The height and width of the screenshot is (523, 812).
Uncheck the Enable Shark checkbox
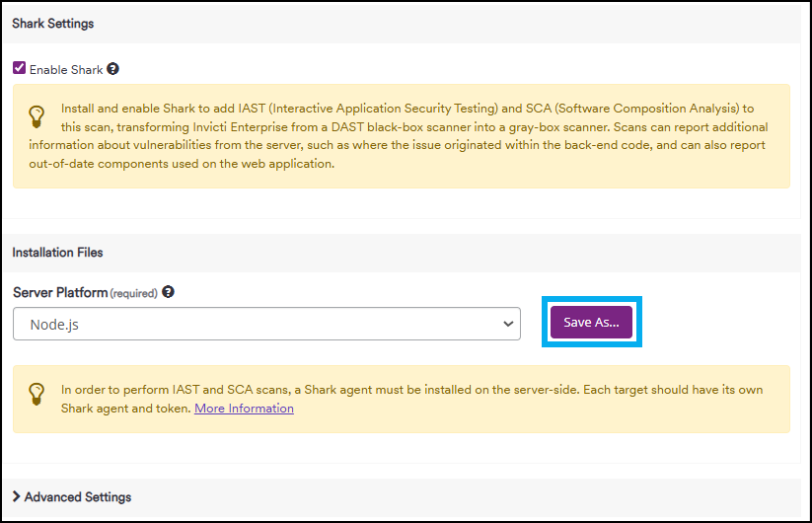[20, 69]
